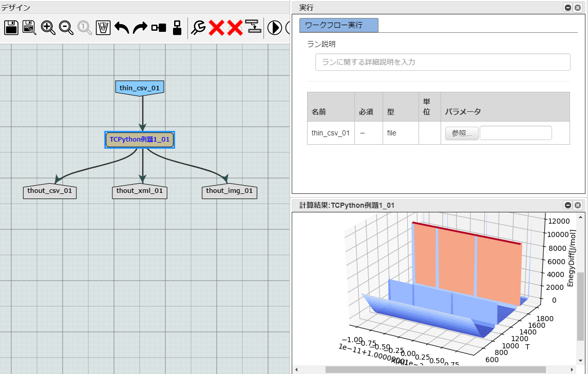Click the vertical layout icon
The height and width of the screenshot is (374, 588).
point(177,28)
